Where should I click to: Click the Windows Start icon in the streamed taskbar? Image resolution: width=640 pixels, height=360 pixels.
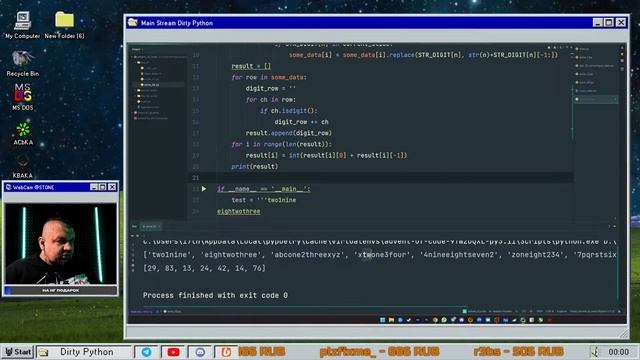point(382,320)
